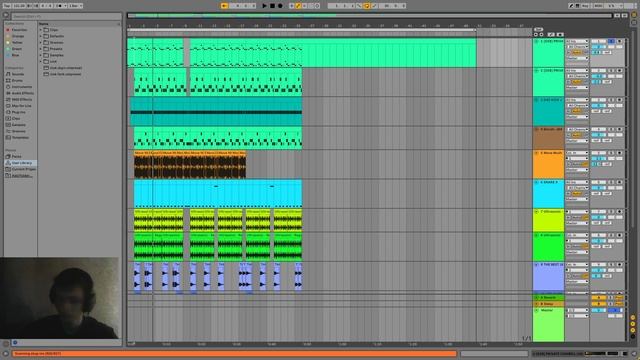Open the Plug-Ins category
The image size is (640, 360).
click(x=18, y=112)
